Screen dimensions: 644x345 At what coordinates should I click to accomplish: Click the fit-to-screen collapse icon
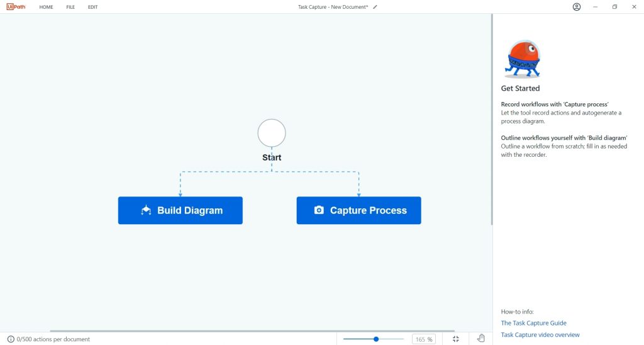[x=456, y=339]
